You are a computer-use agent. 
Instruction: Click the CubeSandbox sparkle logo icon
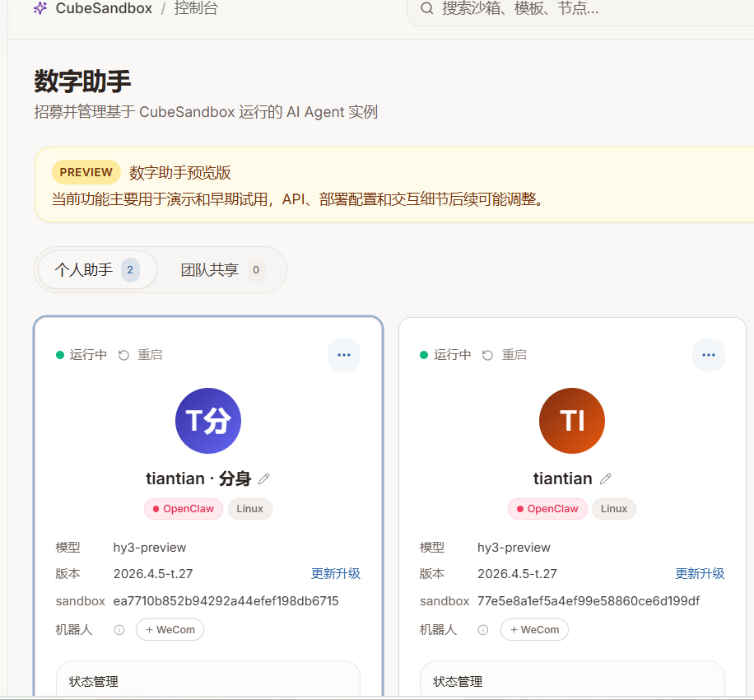(40, 8)
